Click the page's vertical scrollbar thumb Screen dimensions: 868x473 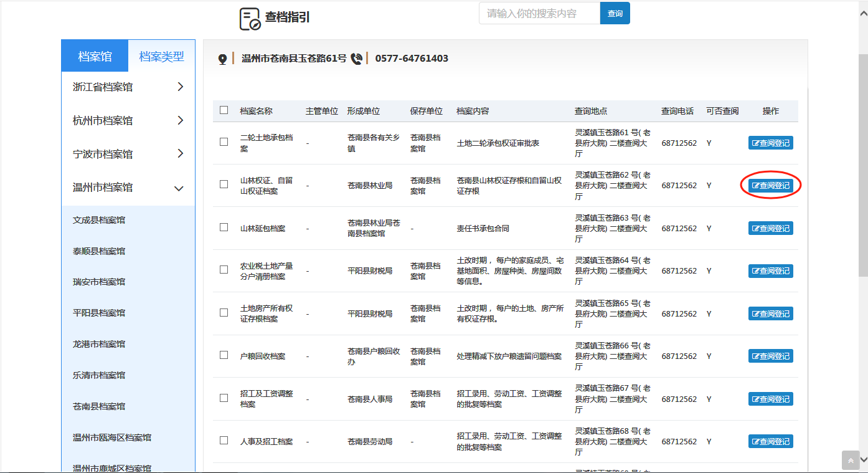pos(862,162)
